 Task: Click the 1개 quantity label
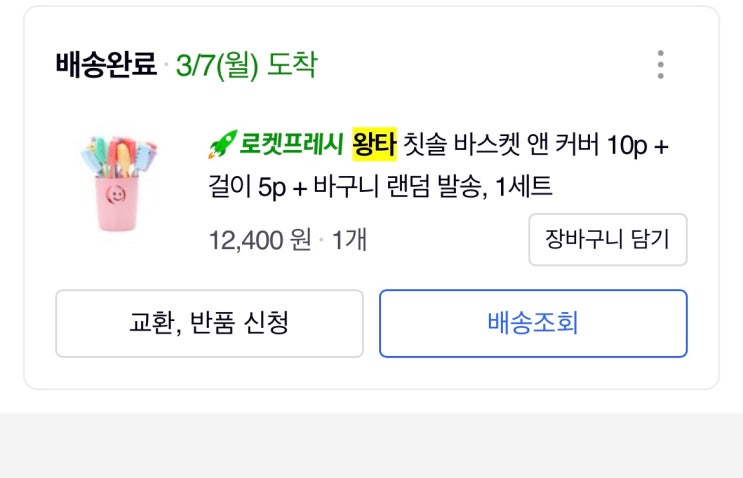coord(349,241)
